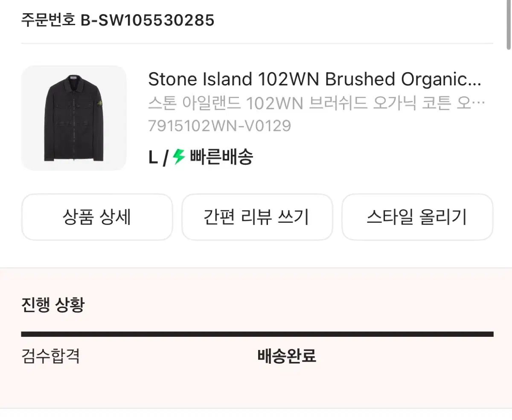Image resolution: width=512 pixels, height=420 pixels.
Task: Tap the 스타일 올리기 button
Action: [x=417, y=217]
